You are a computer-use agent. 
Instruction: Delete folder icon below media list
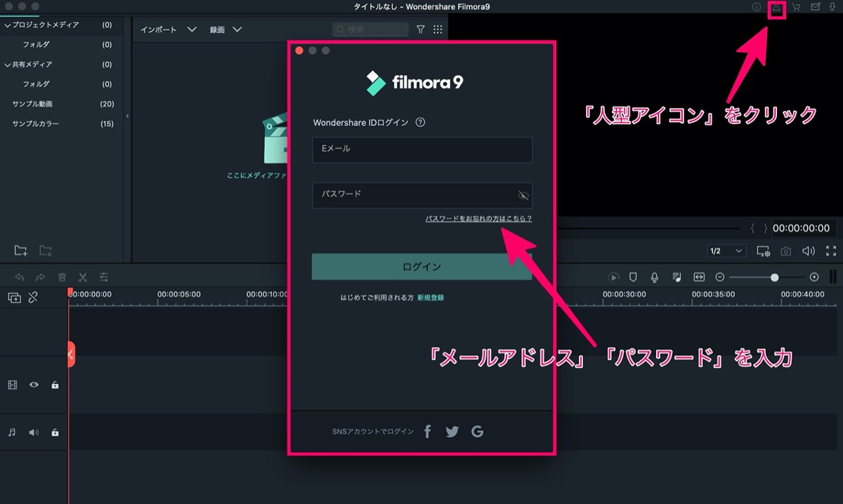pos(46,251)
